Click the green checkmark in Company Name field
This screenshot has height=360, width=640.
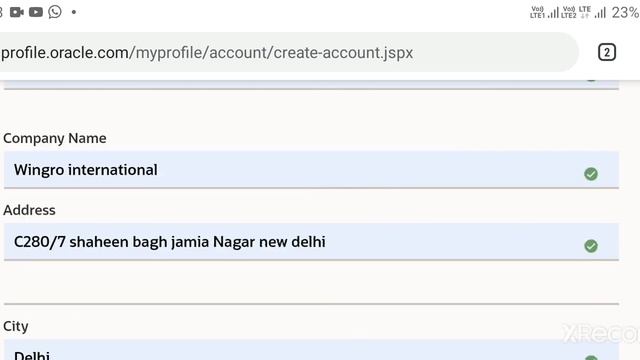coord(591,174)
